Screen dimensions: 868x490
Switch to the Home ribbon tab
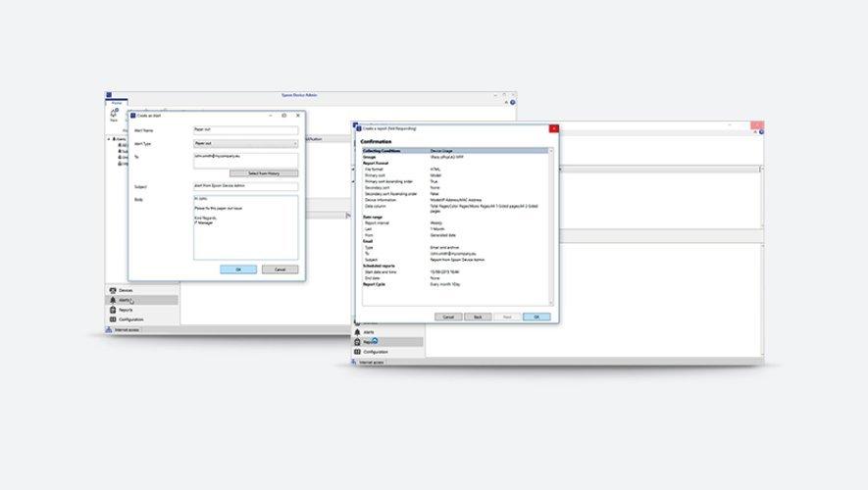tap(116, 102)
